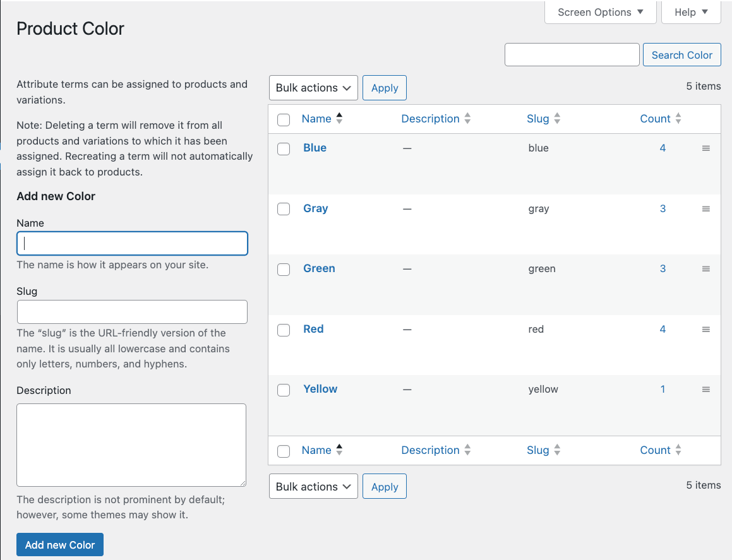This screenshot has height=560, width=732.
Task: Grab the drag handle for Yellow row
Action: coord(706,389)
